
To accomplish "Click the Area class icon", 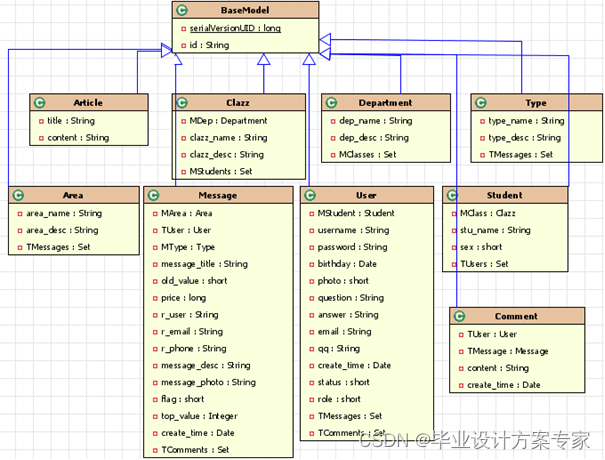I will click(19, 195).
